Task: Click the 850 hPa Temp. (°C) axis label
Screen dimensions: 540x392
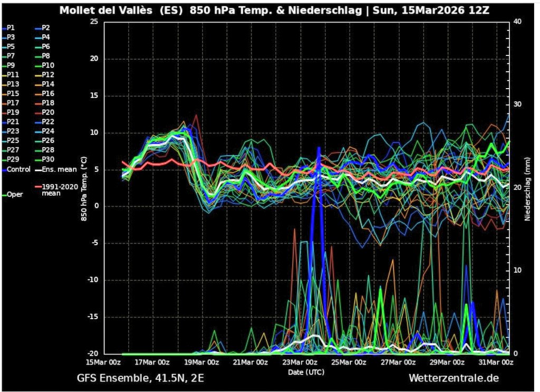Action: click(84, 189)
